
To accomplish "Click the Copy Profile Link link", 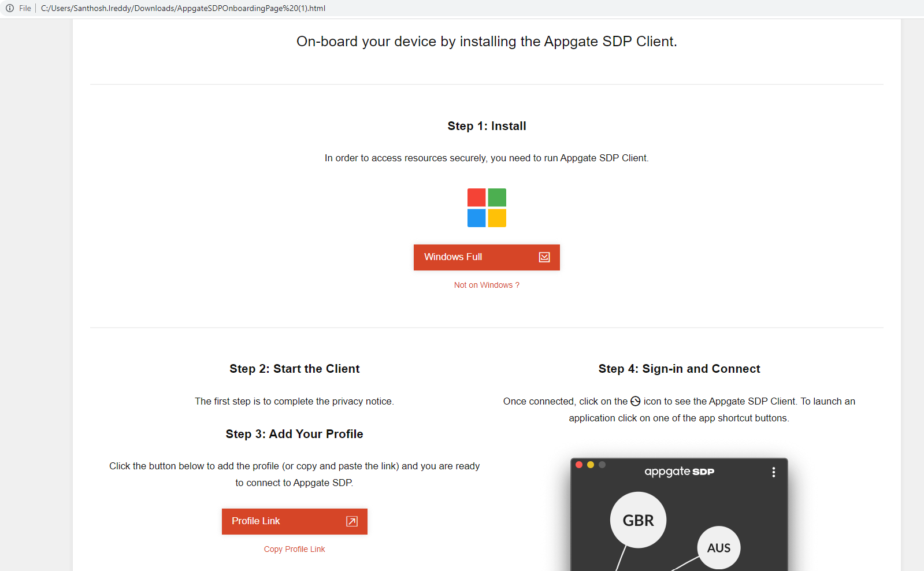I will 294,548.
